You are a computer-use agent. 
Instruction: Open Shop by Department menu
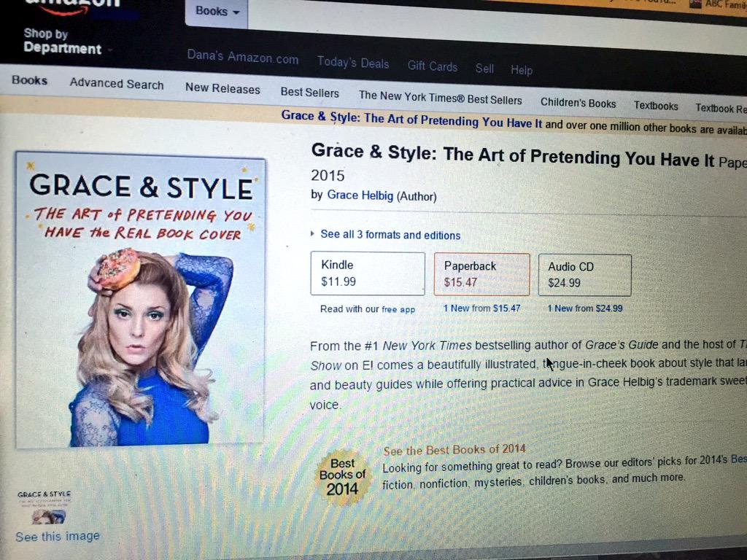[63, 42]
